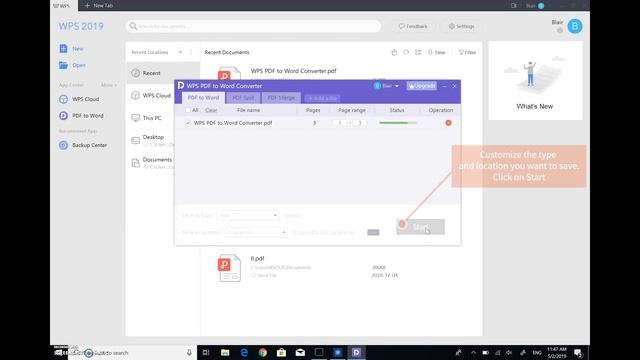Open the ll.pdf recent document
Screen dimensions: 640x360
(x=257, y=258)
